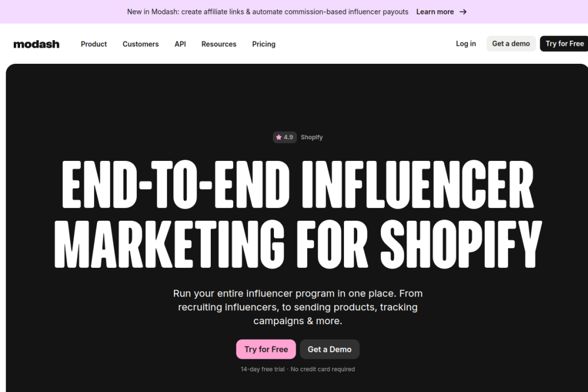Expand the Resources navigation menu

[x=219, y=44]
